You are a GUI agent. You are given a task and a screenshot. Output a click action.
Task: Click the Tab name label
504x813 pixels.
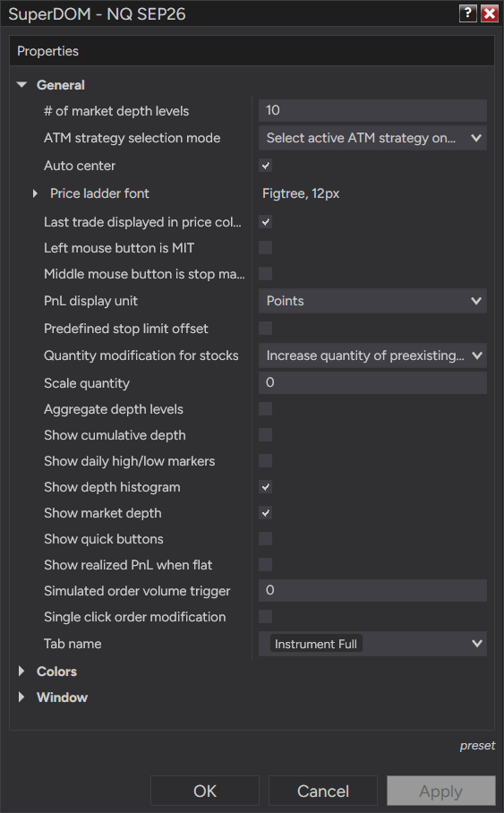pos(73,644)
